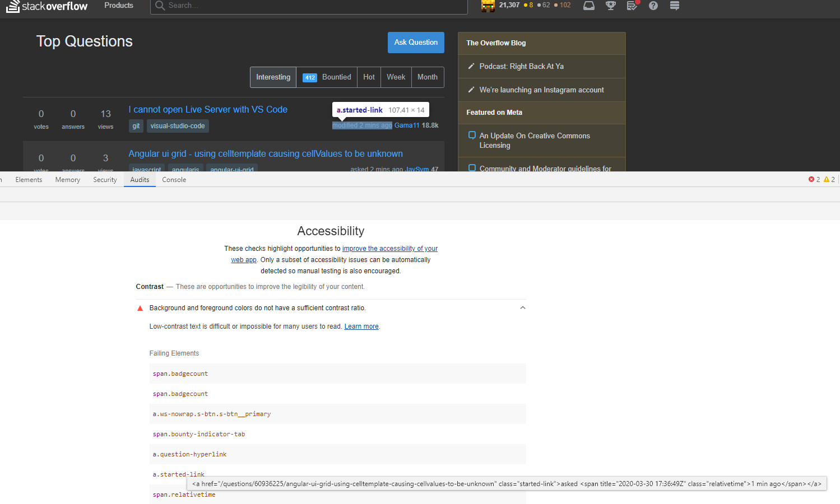Collapse the contrast ratio audit chevron

pyautogui.click(x=523, y=307)
